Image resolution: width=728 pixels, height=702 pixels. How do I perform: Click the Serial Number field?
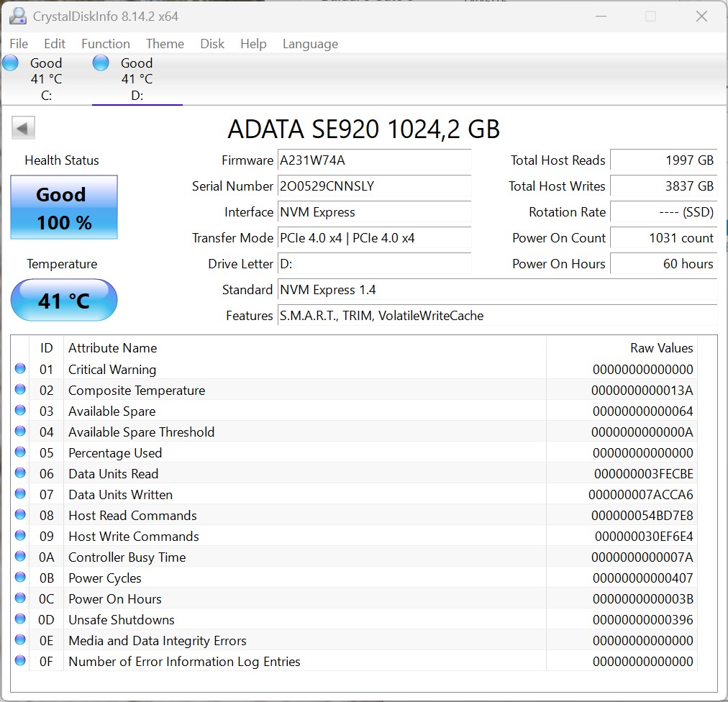pos(374,186)
